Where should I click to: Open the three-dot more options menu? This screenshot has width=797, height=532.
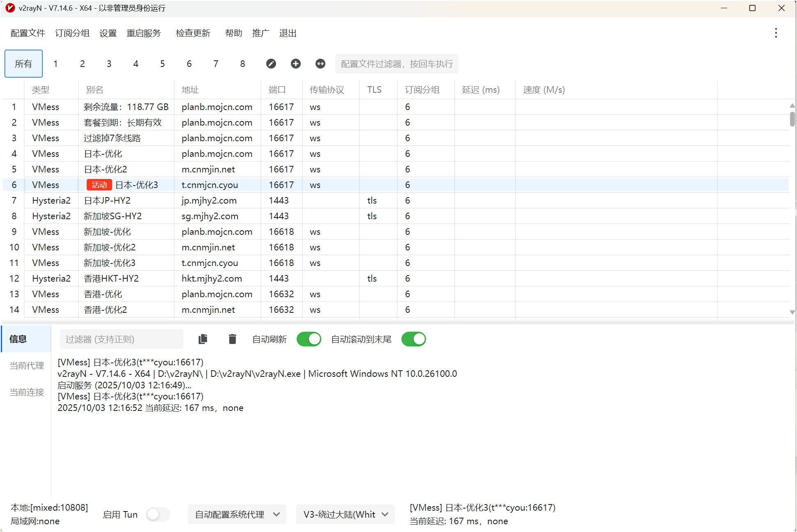pyautogui.click(x=776, y=33)
